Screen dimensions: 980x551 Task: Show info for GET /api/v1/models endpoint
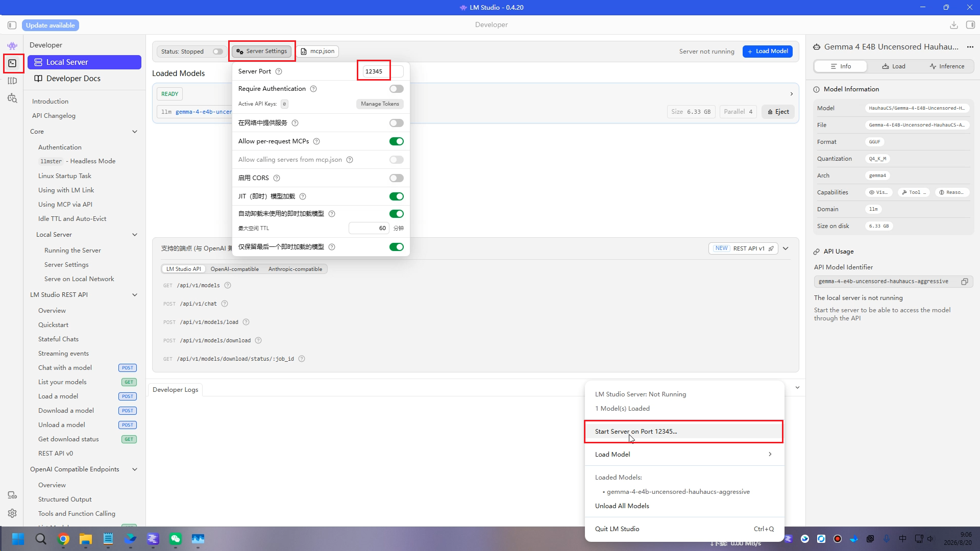coord(228,286)
